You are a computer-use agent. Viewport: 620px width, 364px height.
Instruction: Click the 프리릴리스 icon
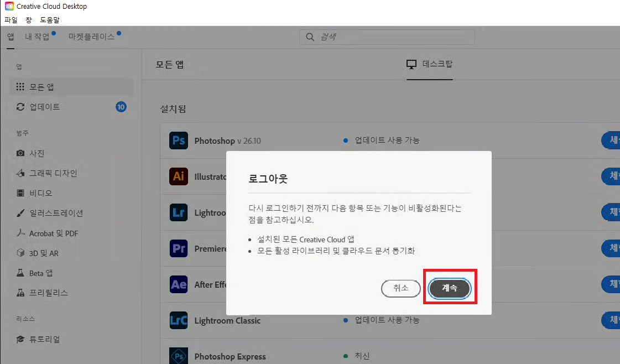click(x=20, y=293)
